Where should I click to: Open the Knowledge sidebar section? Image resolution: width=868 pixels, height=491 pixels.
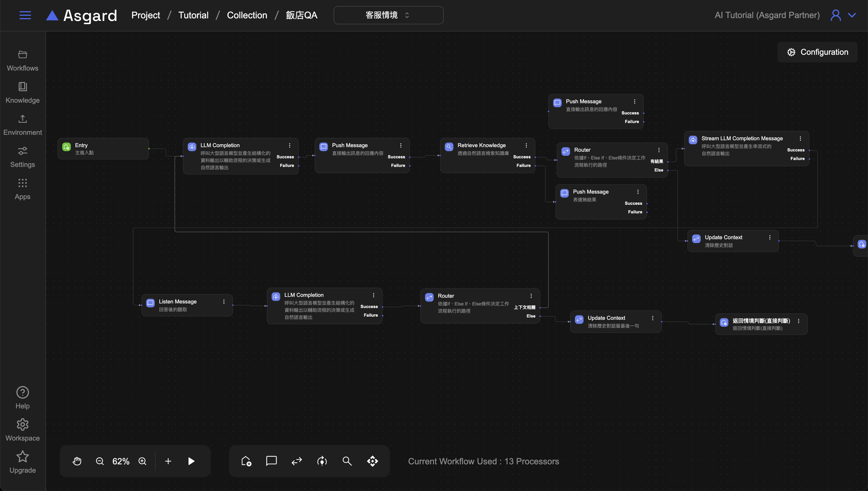[23, 92]
